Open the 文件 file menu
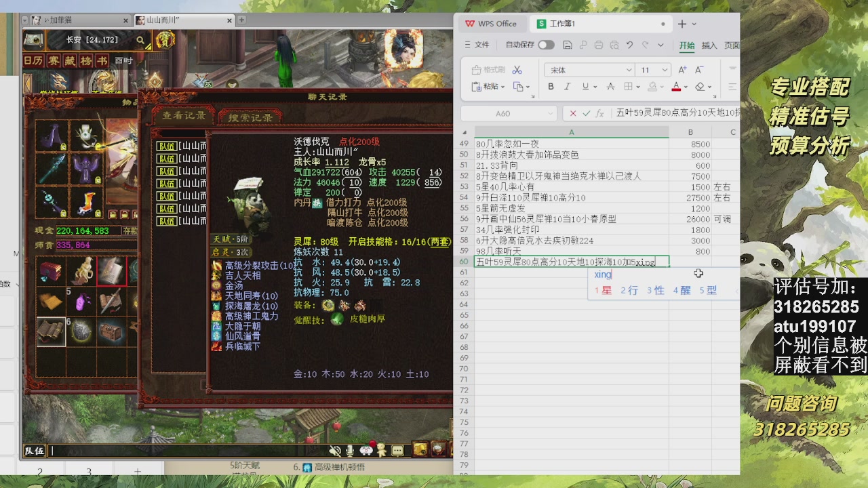This screenshot has width=868, height=488. click(x=476, y=45)
